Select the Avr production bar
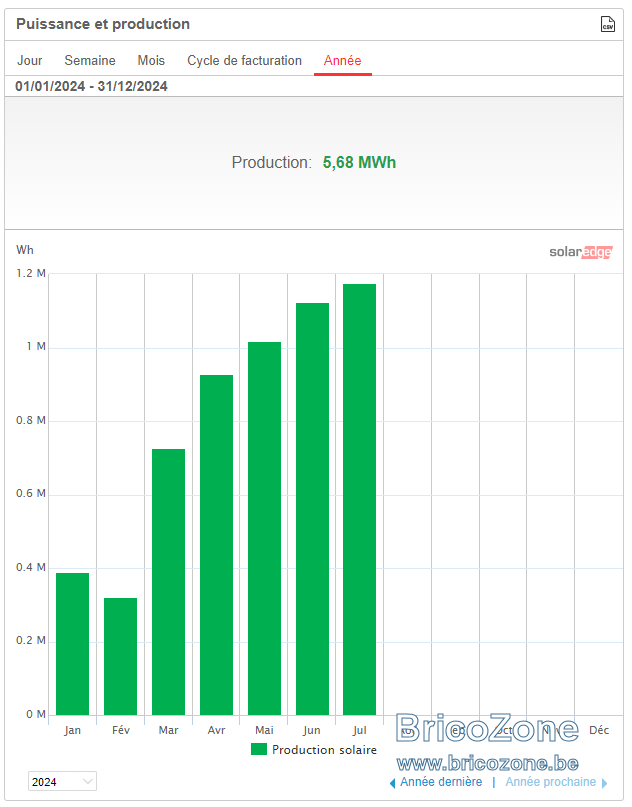 [217, 545]
